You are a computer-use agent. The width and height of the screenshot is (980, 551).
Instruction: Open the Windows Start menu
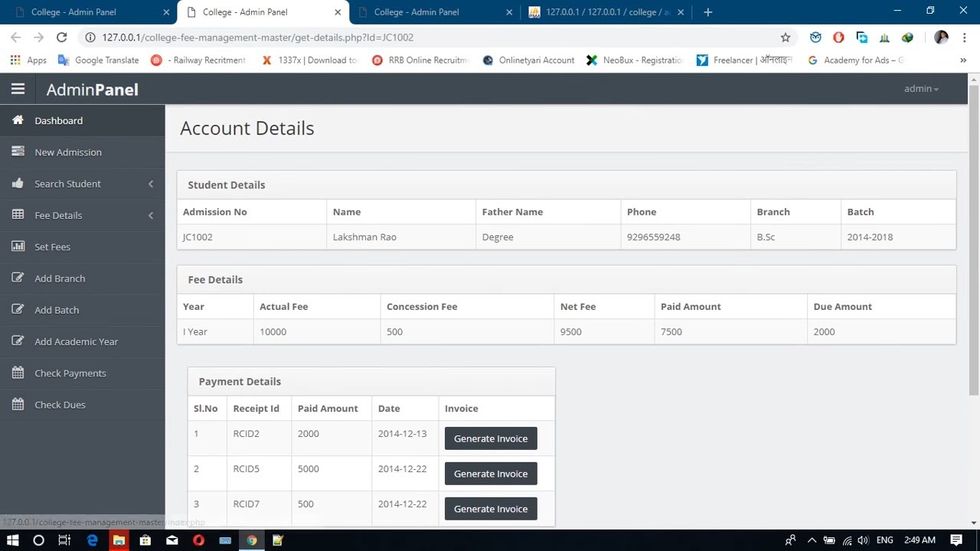click(12, 540)
